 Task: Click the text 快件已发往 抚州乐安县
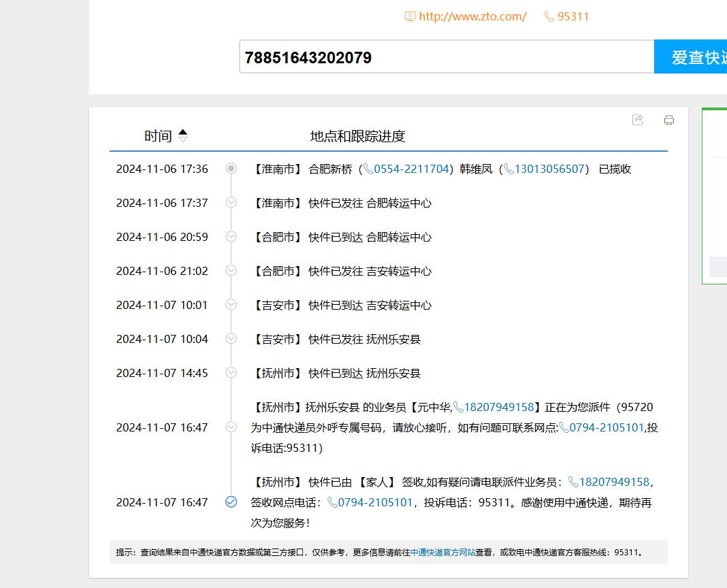pyautogui.click(x=364, y=339)
